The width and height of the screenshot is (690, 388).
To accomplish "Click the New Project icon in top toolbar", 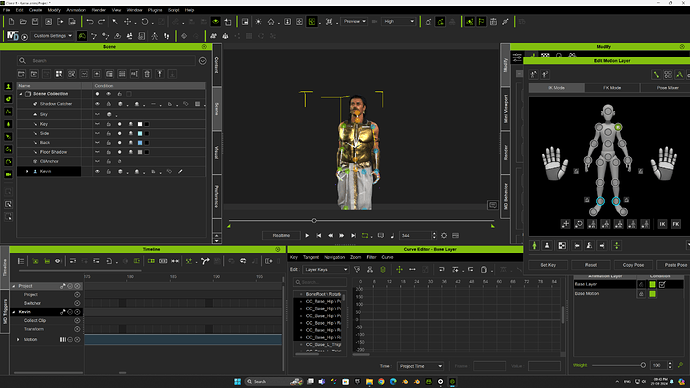I will pyautogui.click(x=11, y=22).
